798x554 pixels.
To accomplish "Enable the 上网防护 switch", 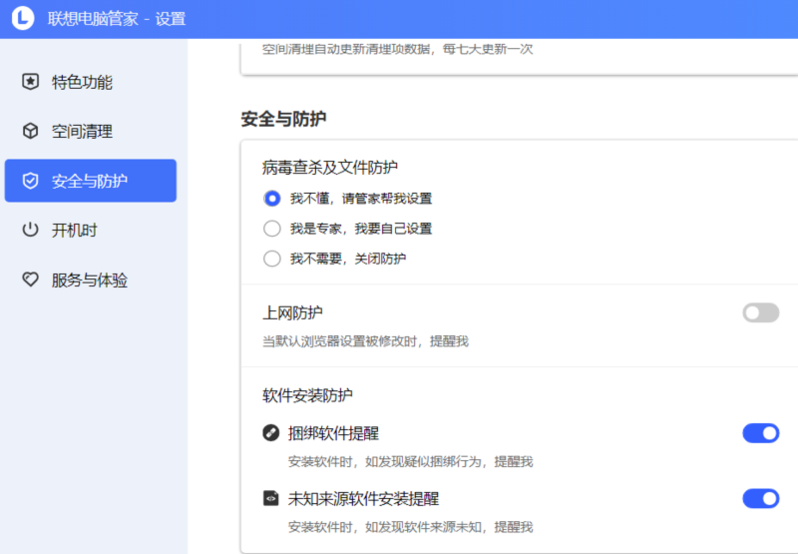I will point(760,313).
